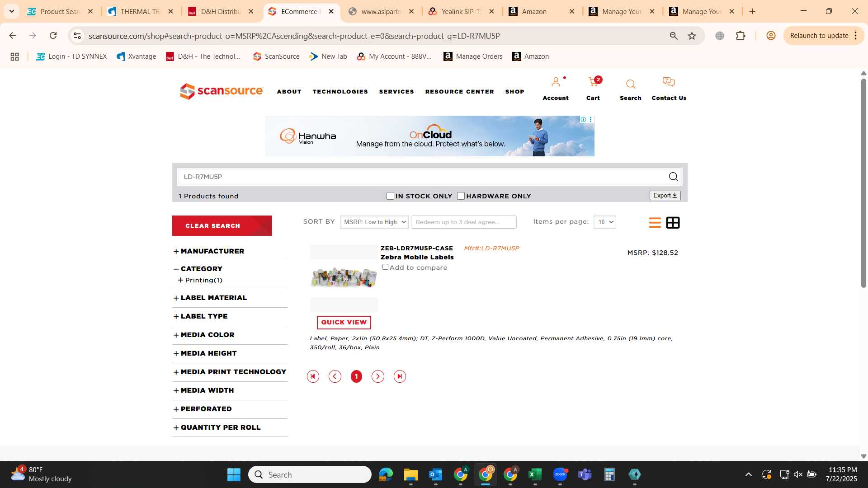View site information icon in address bar
The height and width of the screenshot is (488, 868).
coord(77,36)
